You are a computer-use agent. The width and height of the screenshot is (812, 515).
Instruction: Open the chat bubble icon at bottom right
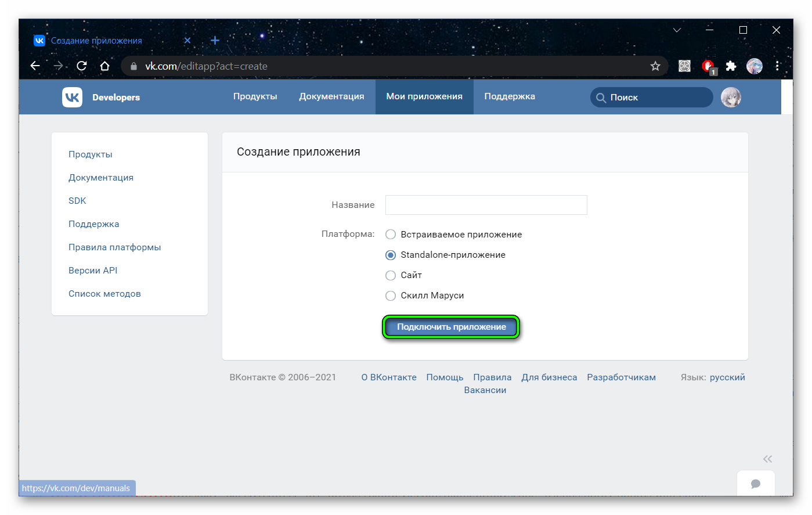756,484
